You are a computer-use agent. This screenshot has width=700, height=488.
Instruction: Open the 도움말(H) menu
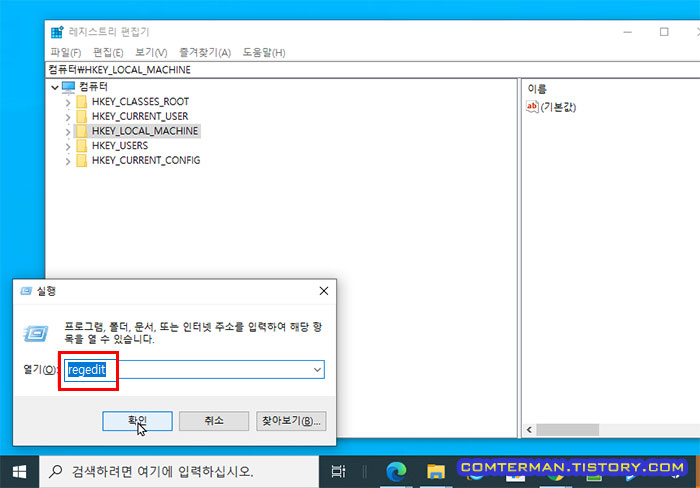tap(263, 53)
